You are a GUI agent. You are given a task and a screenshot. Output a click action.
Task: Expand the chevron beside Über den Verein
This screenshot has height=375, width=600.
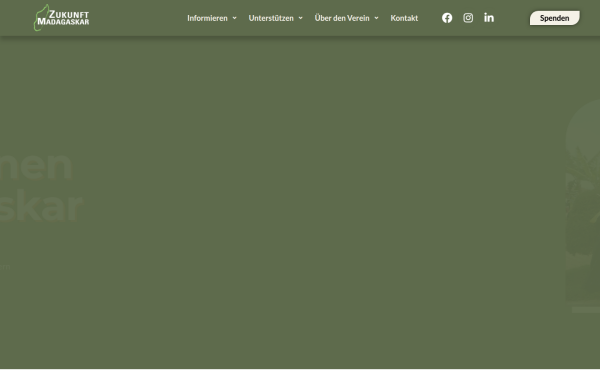pyautogui.click(x=376, y=18)
